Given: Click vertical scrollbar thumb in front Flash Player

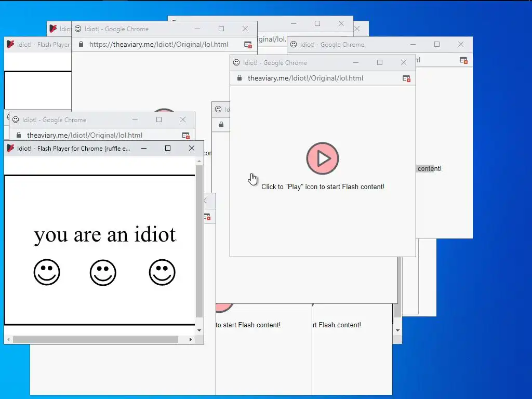Looking at the screenshot, I should [x=199, y=242].
